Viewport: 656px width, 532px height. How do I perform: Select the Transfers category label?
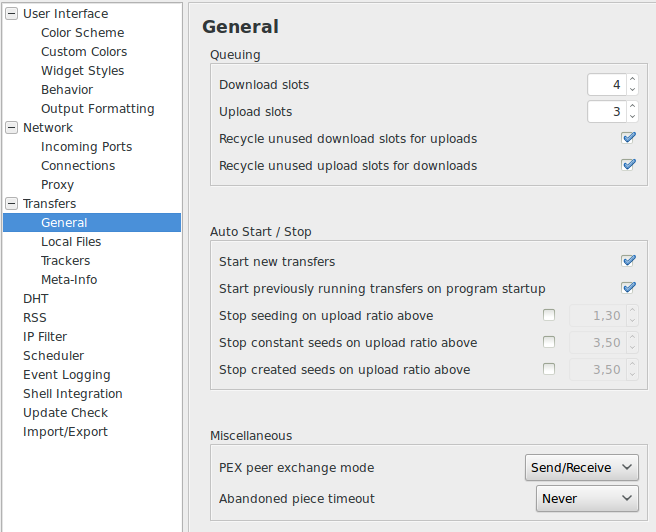49,204
